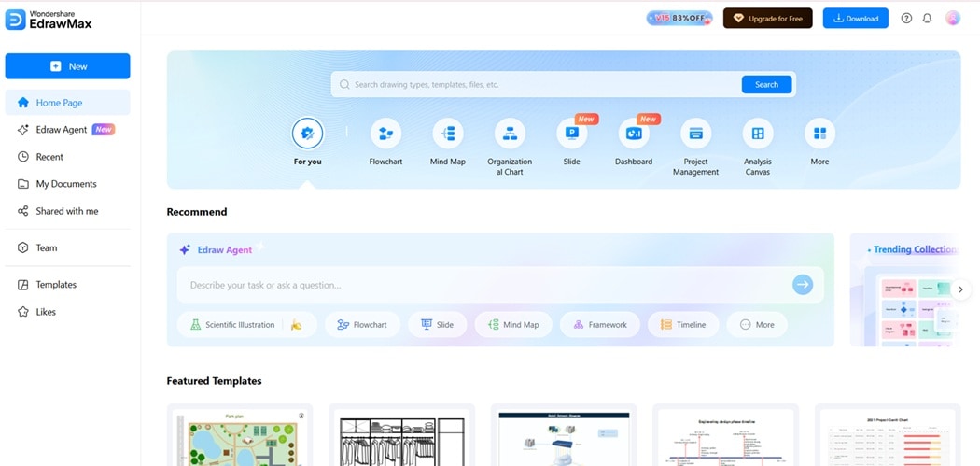The height and width of the screenshot is (466, 980).
Task: Click the Download button
Action: [856, 18]
